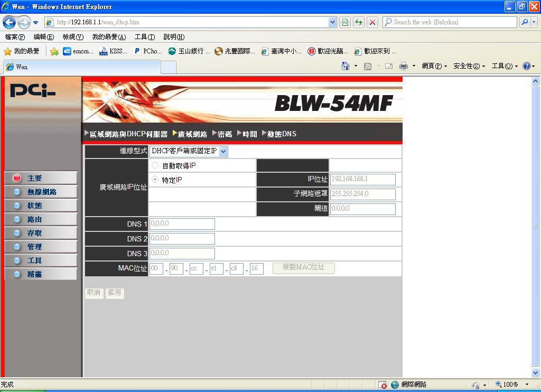Click the Home page icon
The image size is (541, 392).
click(345, 66)
